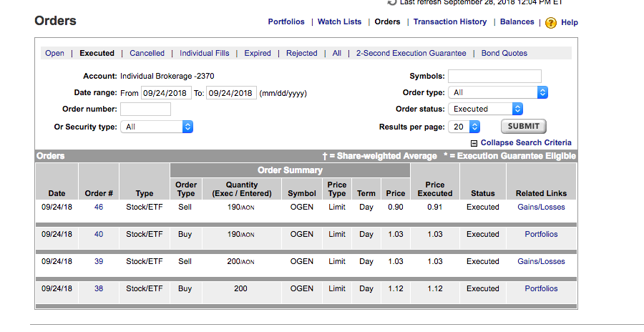The width and height of the screenshot is (644, 332).
Task: Open the Order type dropdown
Action: 498,92
